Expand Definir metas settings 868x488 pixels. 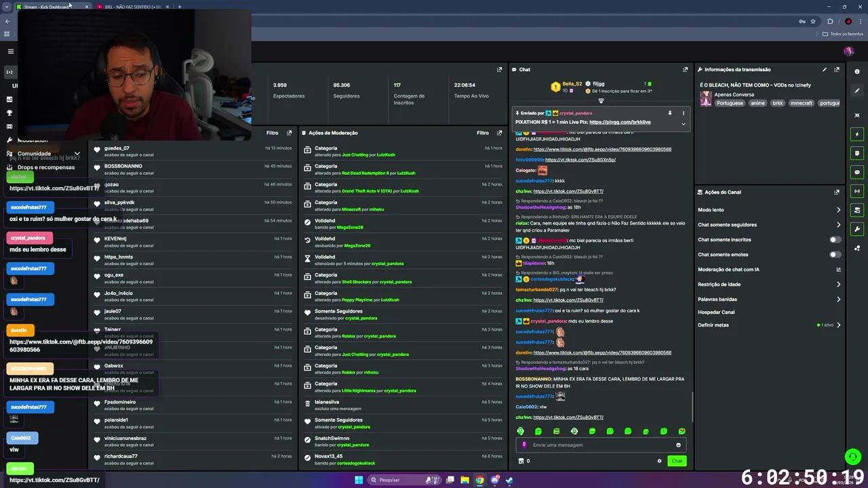click(x=838, y=325)
